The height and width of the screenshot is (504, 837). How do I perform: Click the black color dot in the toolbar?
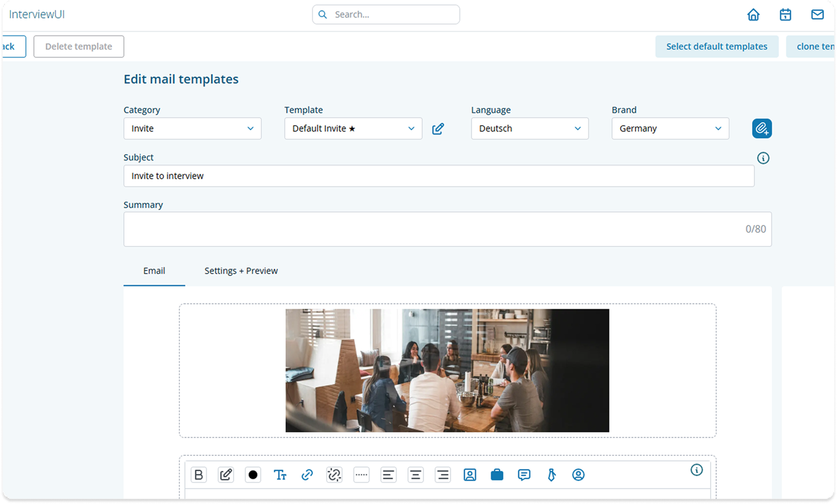coord(253,474)
